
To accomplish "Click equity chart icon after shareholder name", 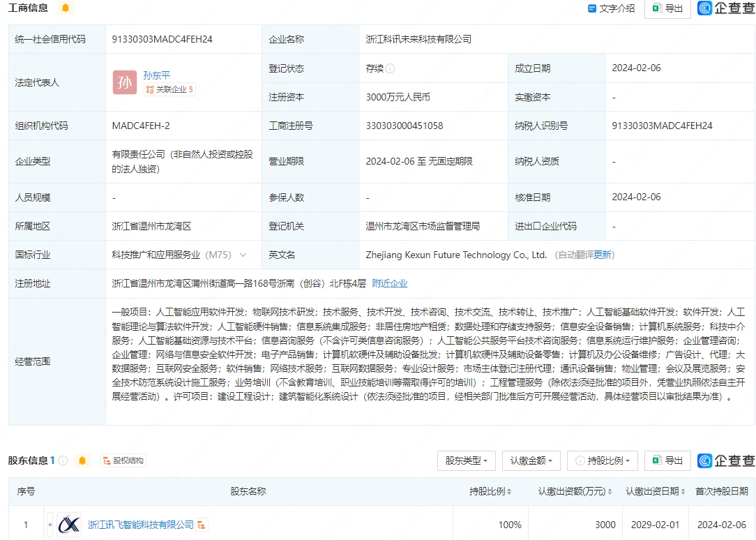I will click(x=202, y=525).
